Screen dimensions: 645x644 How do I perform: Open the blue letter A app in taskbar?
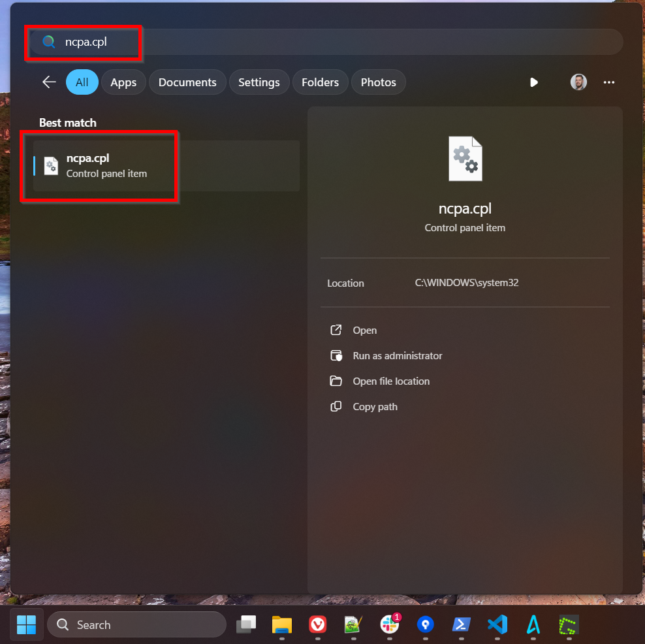coord(533,624)
